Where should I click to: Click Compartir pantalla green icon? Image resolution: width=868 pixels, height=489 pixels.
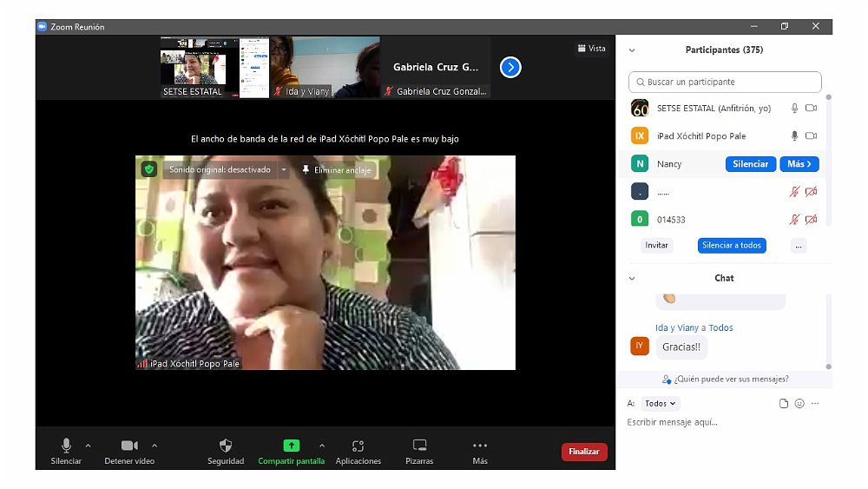click(x=291, y=446)
